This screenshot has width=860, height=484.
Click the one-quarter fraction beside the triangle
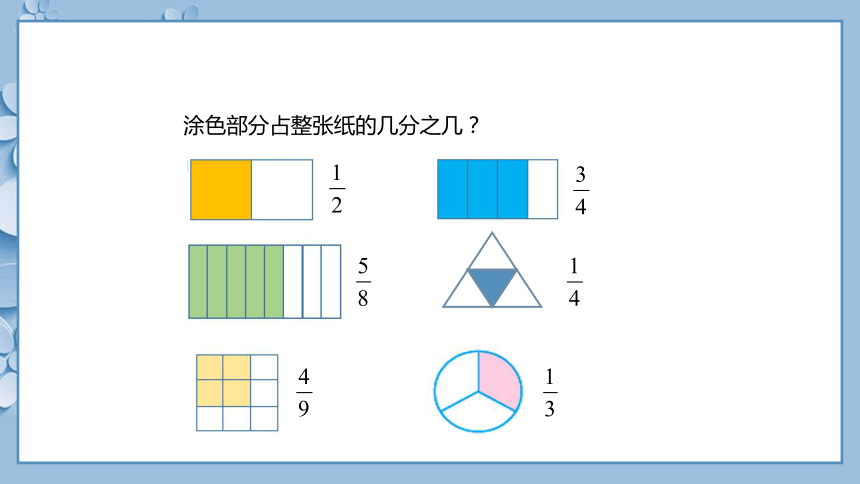574,282
